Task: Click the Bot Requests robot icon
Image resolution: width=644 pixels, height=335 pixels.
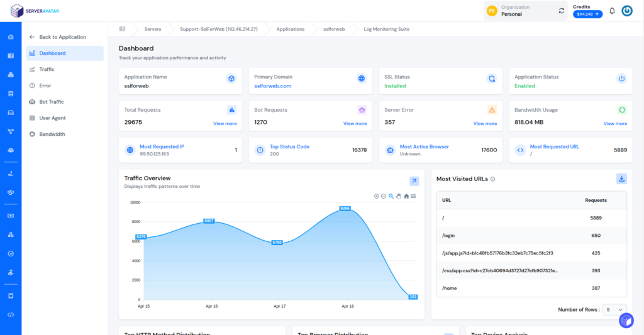Action: click(x=362, y=110)
